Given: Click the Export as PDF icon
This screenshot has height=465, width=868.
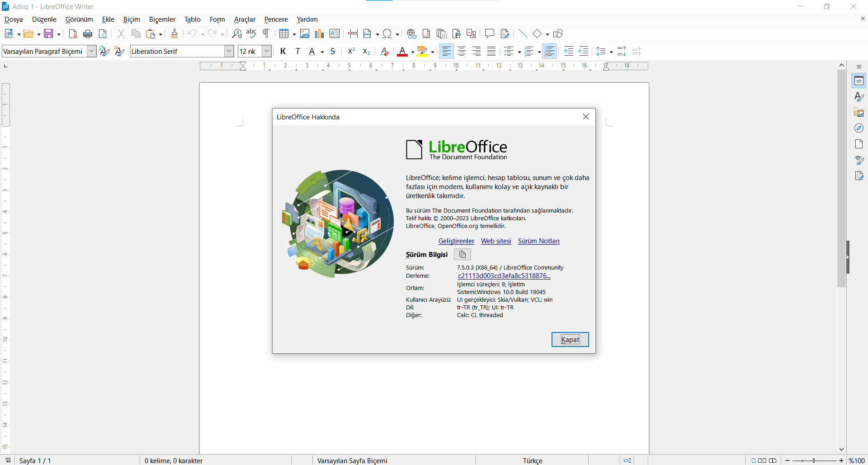Looking at the screenshot, I should 73,34.
